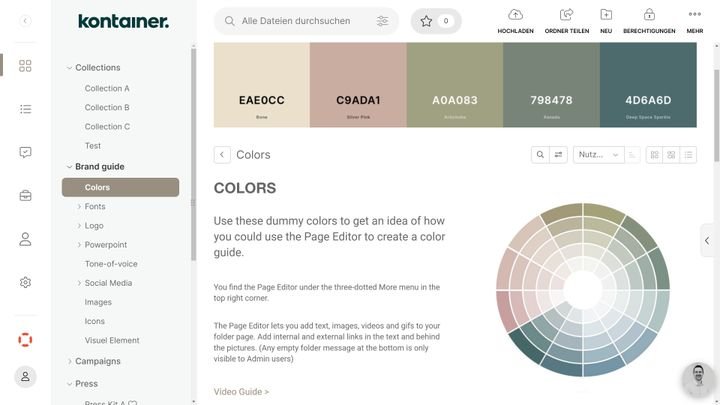Switch to list view
This screenshot has height=405, width=720.
coord(688,155)
